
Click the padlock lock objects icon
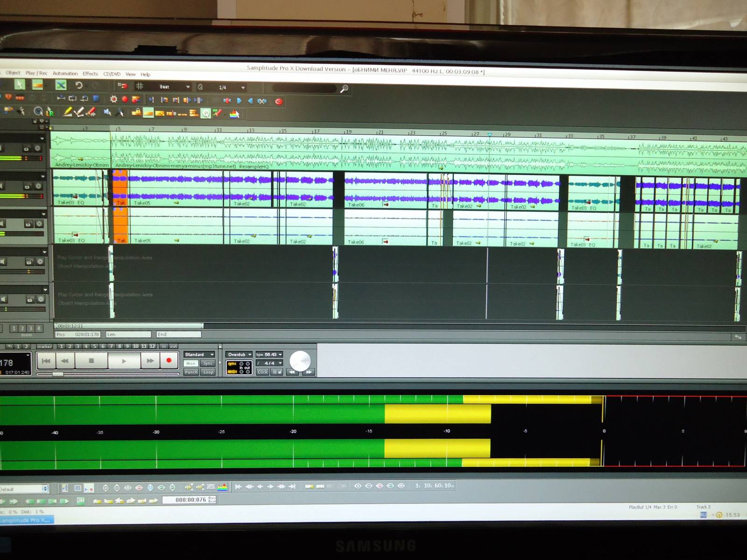(x=136, y=112)
